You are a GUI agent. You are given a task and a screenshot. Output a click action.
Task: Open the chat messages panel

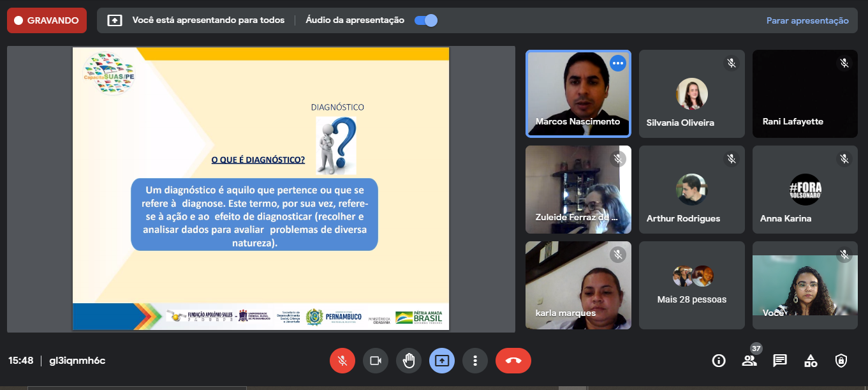[780, 361]
